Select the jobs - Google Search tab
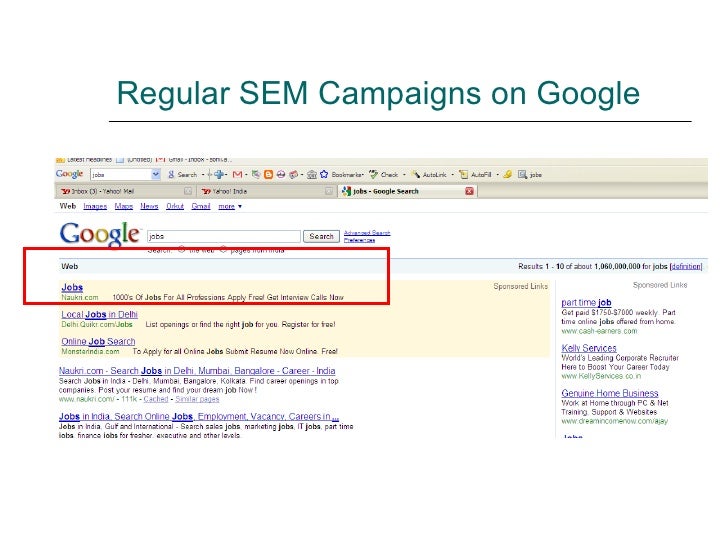The width and height of the screenshot is (728, 546). pos(407,191)
